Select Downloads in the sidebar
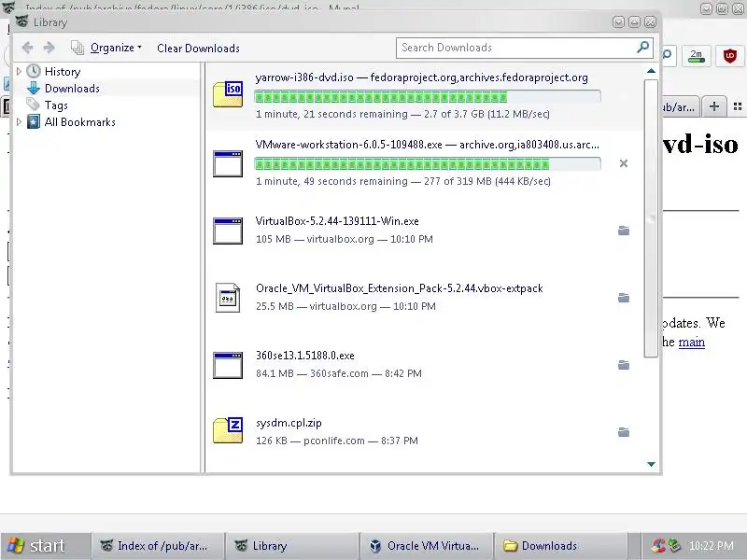The height and width of the screenshot is (560, 747). [x=72, y=89]
